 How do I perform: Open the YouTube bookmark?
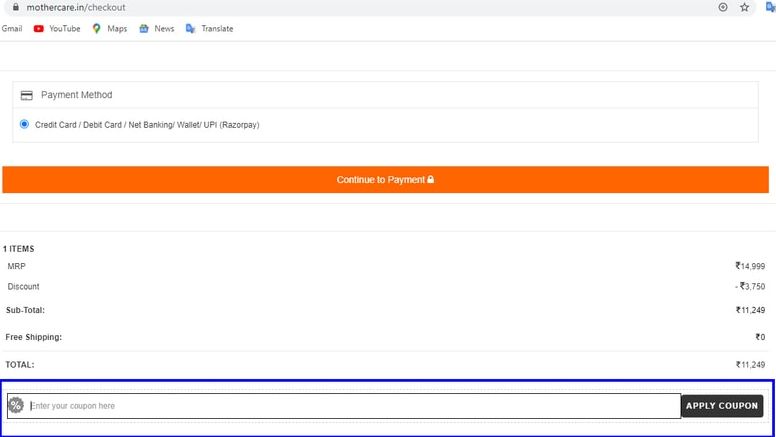57,29
